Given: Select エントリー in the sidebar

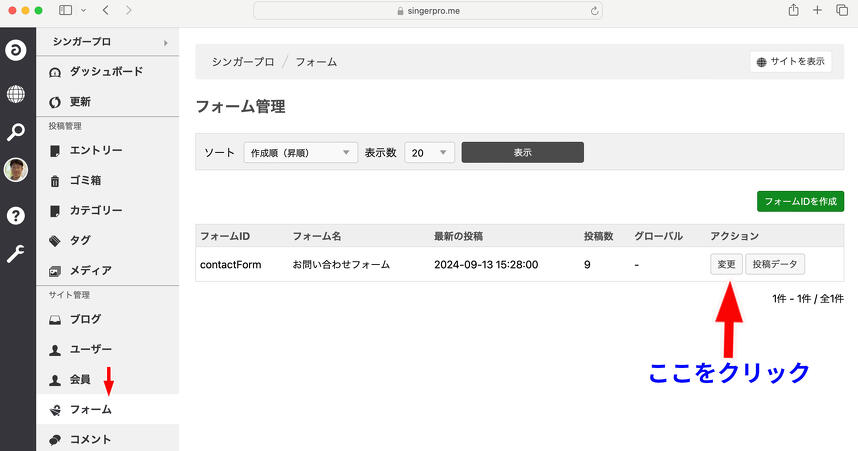Looking at the screenshot, I should (96, 150).
